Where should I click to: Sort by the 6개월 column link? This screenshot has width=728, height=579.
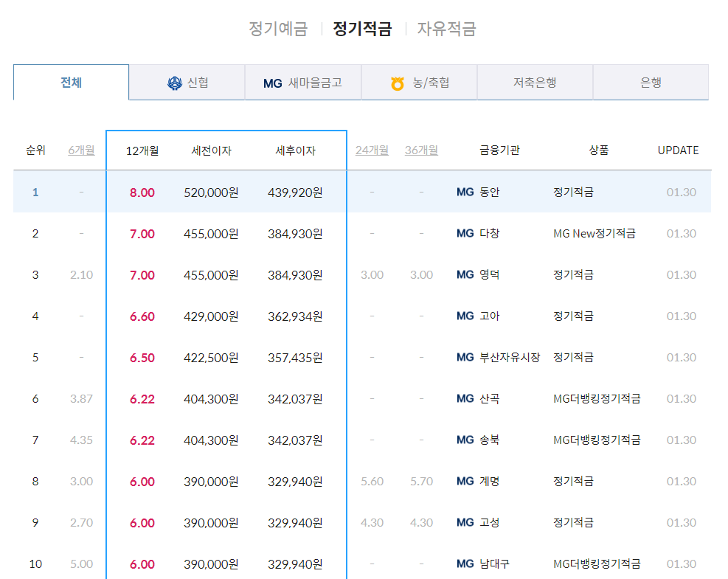[x=81, y=150]
